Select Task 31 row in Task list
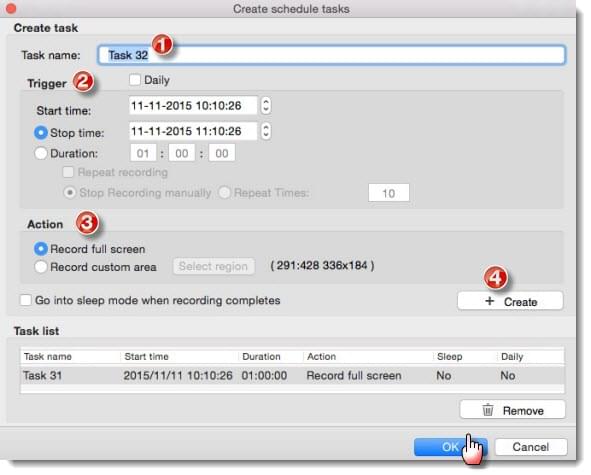 [x=292, y=375]
